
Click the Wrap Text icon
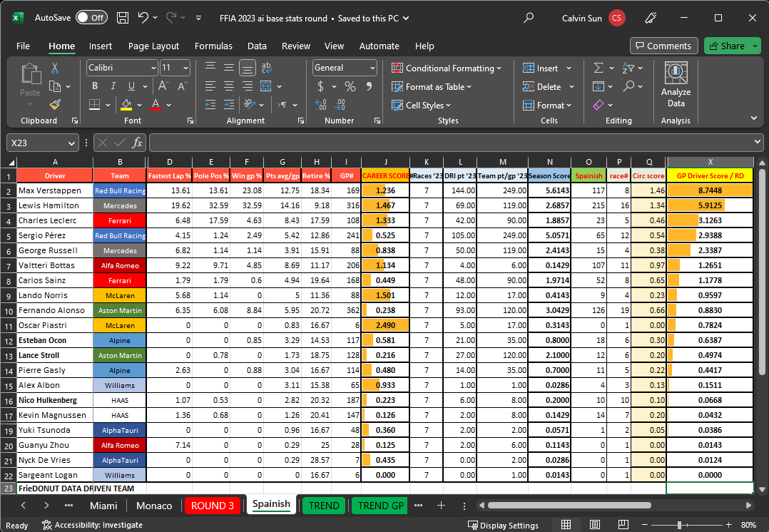tap(266, 68)
